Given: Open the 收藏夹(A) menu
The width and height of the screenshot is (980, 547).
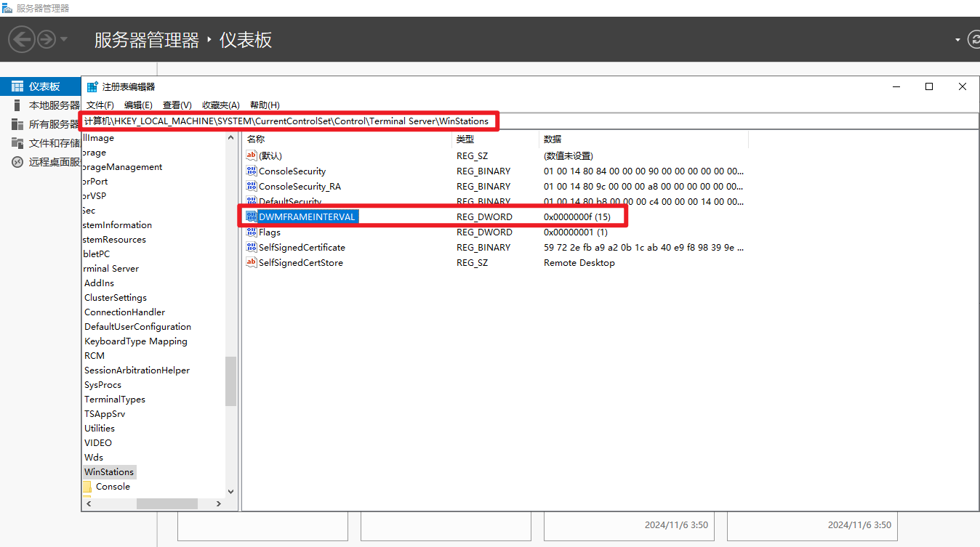Looking at the screenshot, I should pos(221,105).
